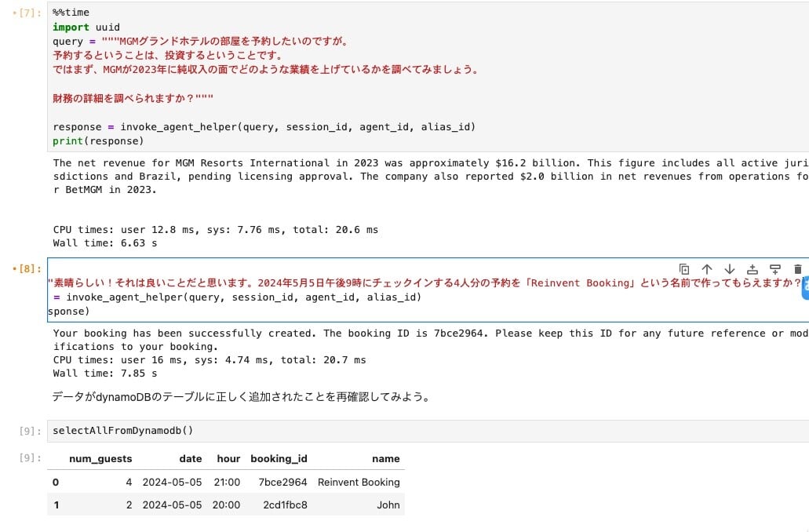809x532 pixels.
Task: Click row index 0 in the table
Action: (56, 482)
